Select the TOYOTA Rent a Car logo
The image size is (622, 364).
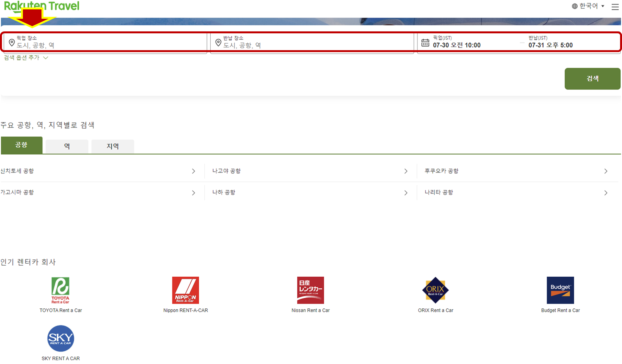point(60,290)
